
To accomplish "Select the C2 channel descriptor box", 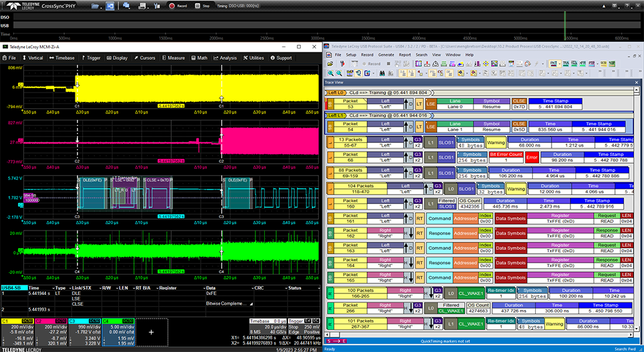I will (x=51, y=332).
